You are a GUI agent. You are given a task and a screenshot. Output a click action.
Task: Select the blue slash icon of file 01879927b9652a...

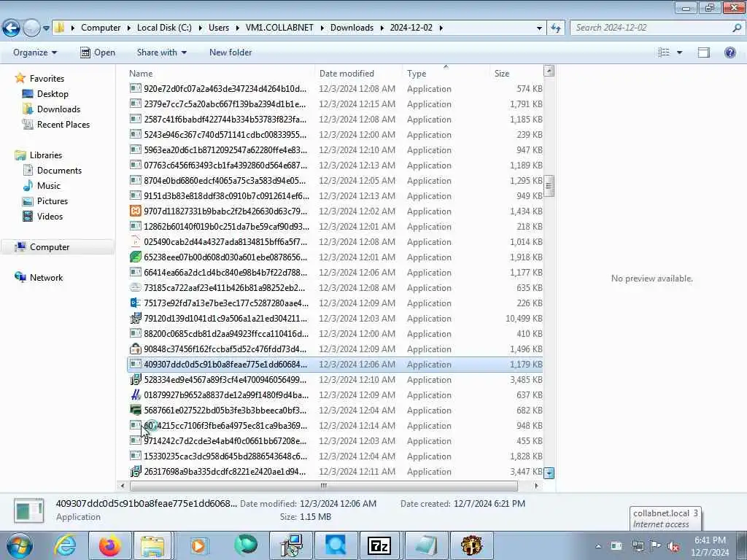[x=135, y=394]
